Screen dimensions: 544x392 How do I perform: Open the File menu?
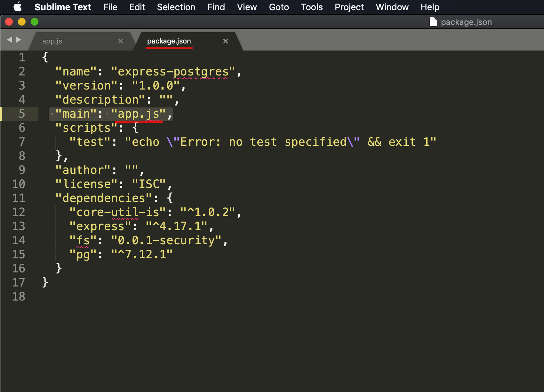pos(110,7)
